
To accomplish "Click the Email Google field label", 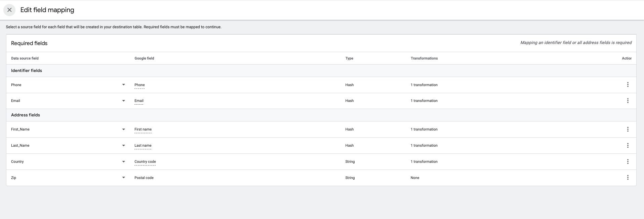I will [139, 101].
